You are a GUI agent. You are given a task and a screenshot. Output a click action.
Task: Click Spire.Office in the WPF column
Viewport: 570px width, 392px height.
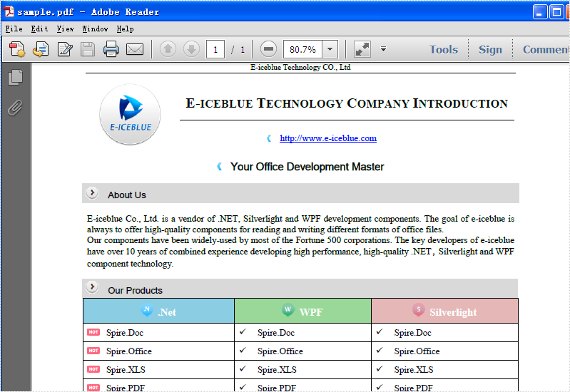point(280,351)
